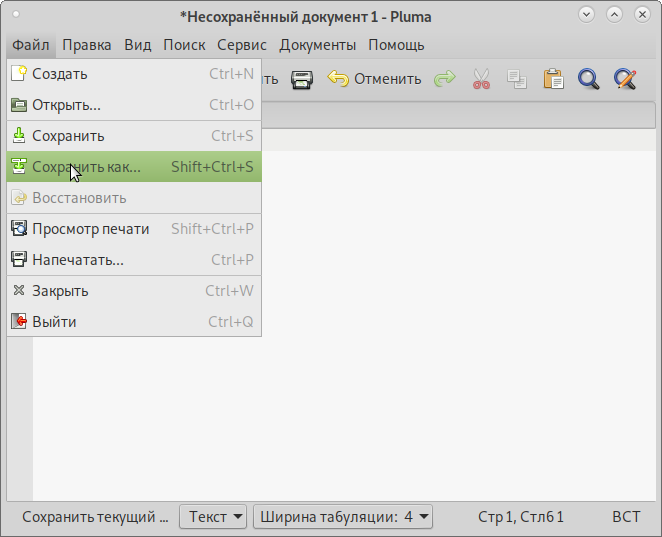Screen dimensions: 662x537
Task: Click the print icon in toolbar
Action: (302, 79)
